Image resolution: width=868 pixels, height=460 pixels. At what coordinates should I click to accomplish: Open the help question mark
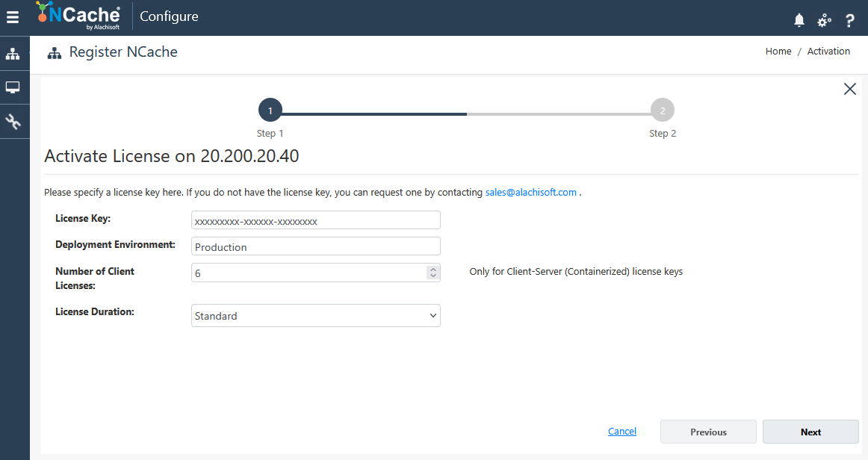coord(850,20)
